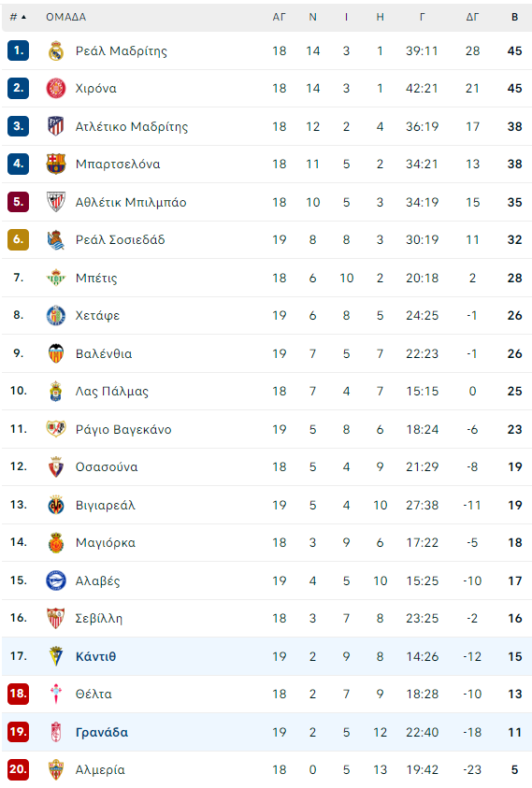Click the Villarreal yellow crest icon
This screenshot has width=532, height=788.
click(56, 505)
